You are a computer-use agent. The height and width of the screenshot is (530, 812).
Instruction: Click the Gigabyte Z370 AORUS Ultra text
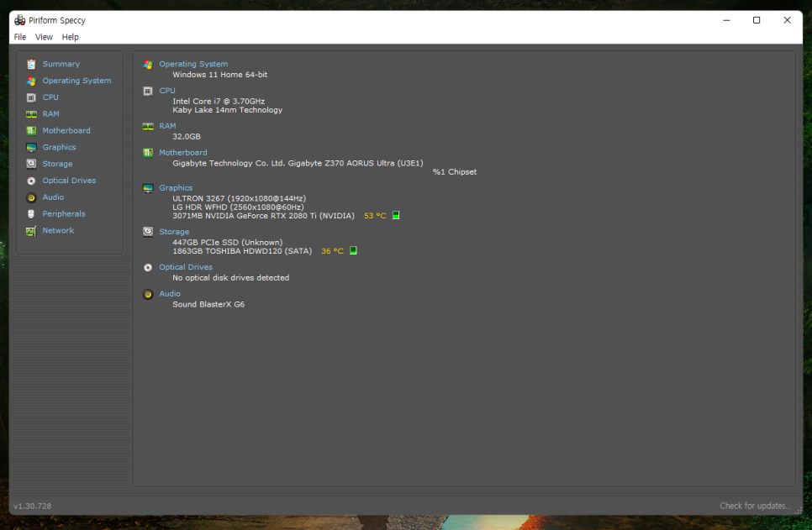pos(298,163)
